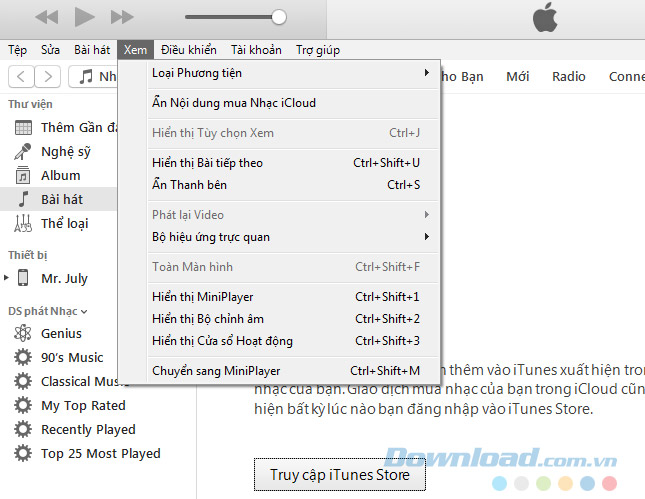Switch to the Mới tab

pyautogui.click(x=517, y=77)
